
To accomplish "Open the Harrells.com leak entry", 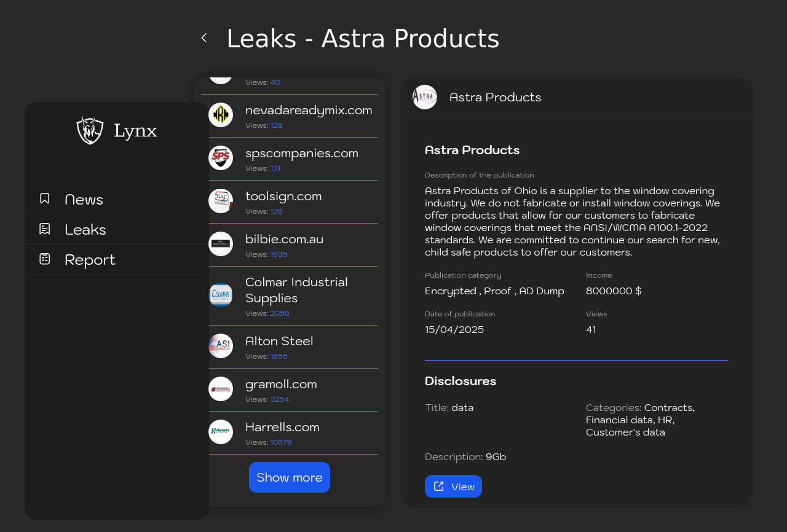I will [290, 433].
